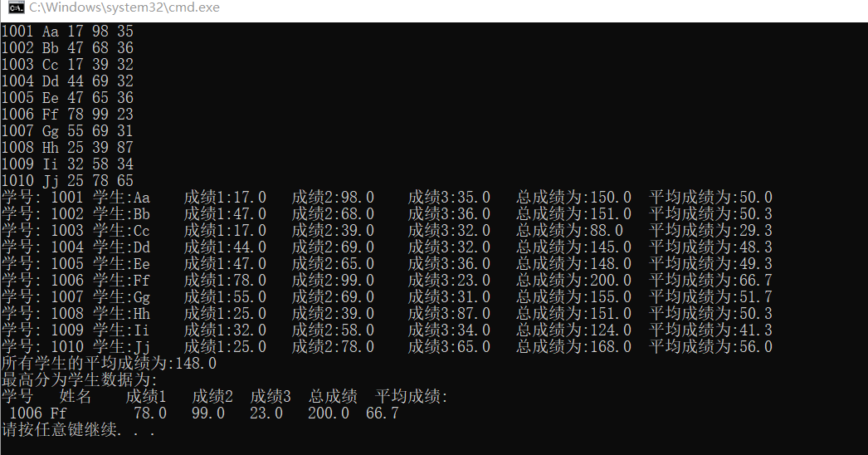Click '成绩1:17.0' in the 1003 row

[225, 231]
